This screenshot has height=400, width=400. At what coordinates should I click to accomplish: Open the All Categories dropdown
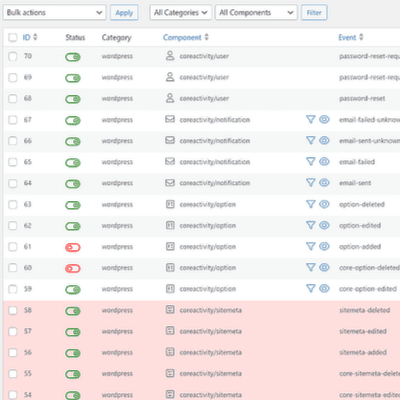point(180,13)
